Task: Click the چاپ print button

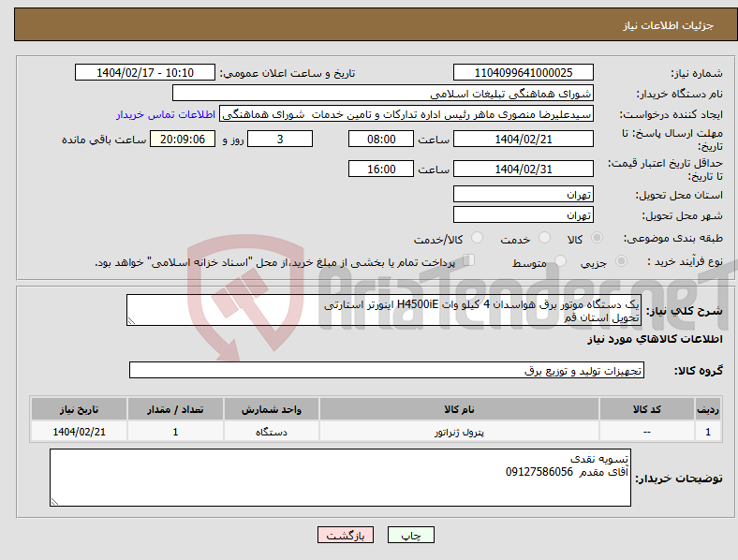Action: [x=411, y=535]
